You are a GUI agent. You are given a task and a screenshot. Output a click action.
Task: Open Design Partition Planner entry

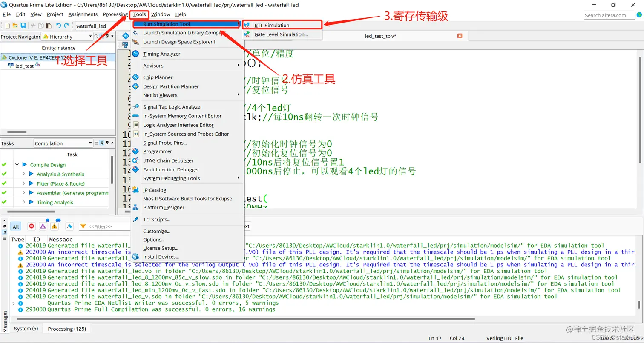[171, 86]
